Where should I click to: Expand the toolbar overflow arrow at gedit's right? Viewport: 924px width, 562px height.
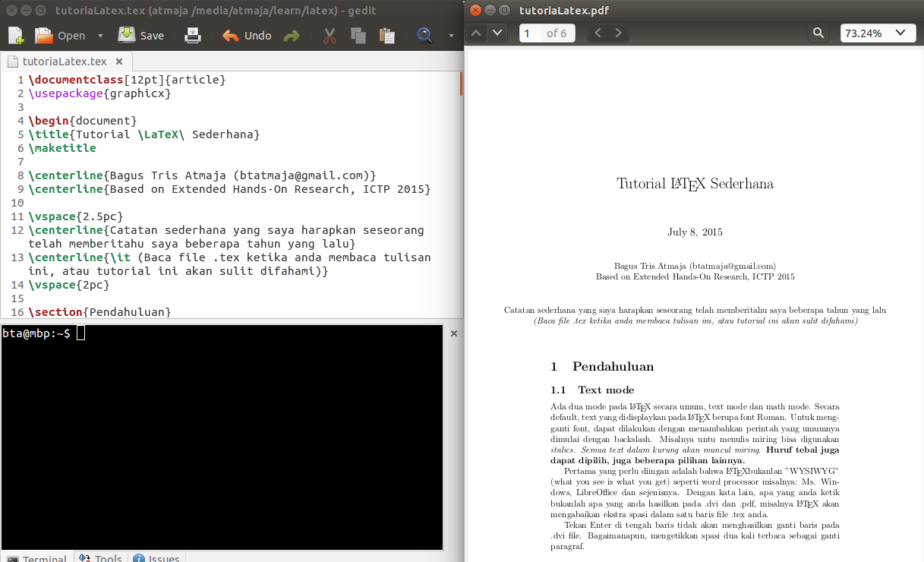pos(451,36)
